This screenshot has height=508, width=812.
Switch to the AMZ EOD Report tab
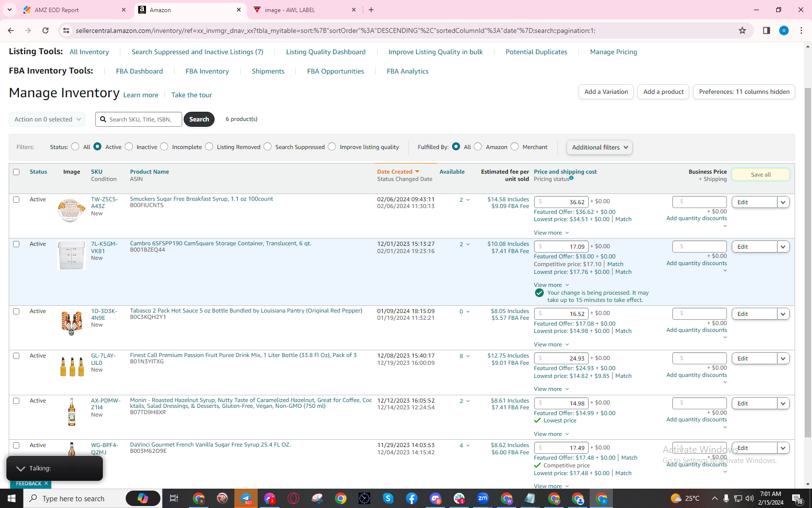coord(74,10)
